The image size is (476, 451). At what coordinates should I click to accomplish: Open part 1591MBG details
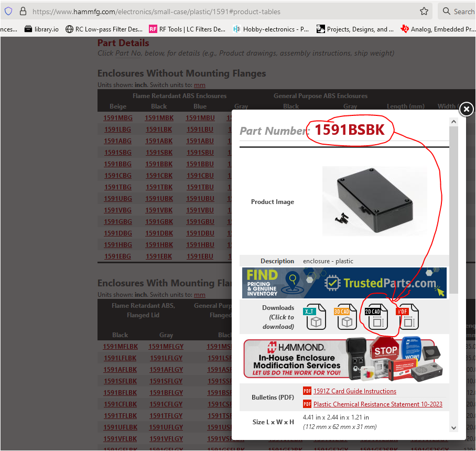coord(118,118)
